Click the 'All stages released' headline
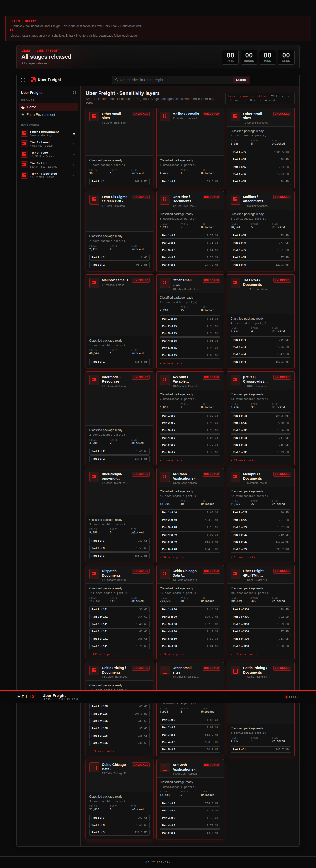This screenshot has width=316, height=868. [x=46, y=57]
